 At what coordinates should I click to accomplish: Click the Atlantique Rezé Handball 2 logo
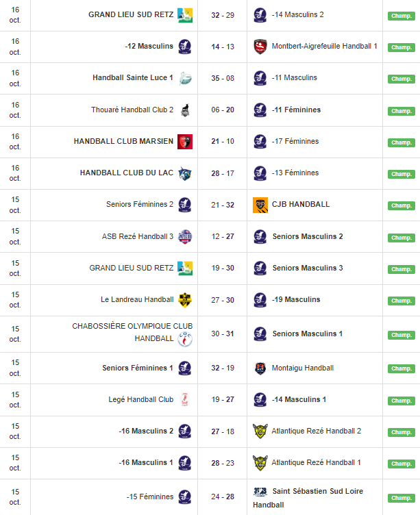260,431
